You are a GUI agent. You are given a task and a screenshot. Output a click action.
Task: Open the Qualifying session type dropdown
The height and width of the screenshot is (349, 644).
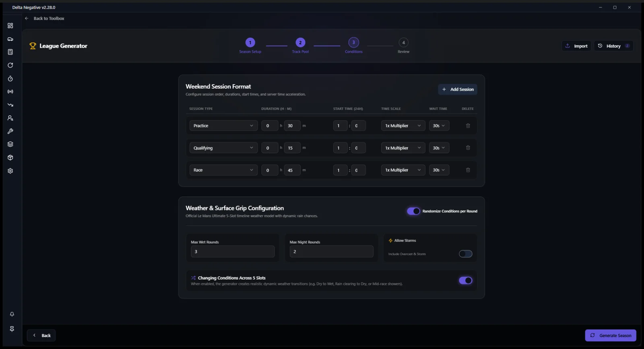click(x=223, y=148)
